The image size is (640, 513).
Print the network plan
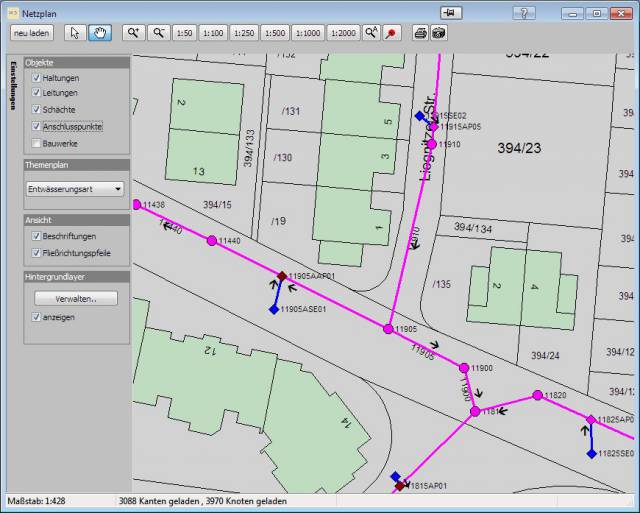click(421, 33)
